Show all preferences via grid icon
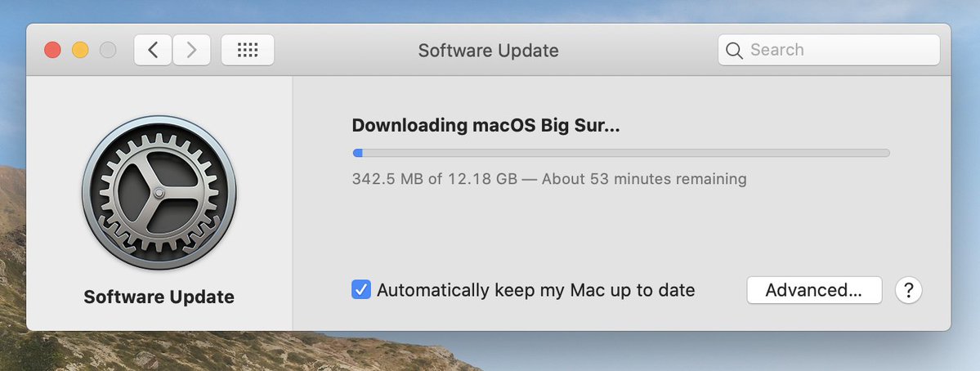980x371 pixels. pos(248,50)
